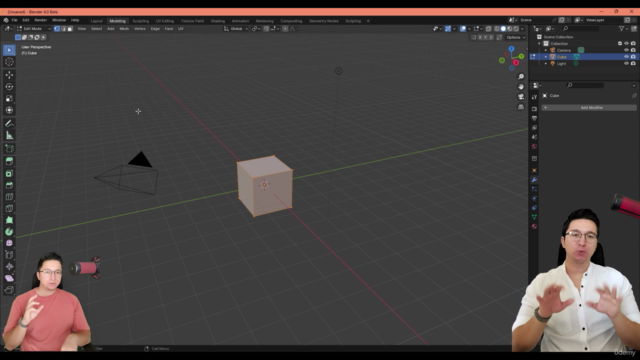Expand the Cube tree item
Viewport: 640px width, 360px height.
[546, 57]
